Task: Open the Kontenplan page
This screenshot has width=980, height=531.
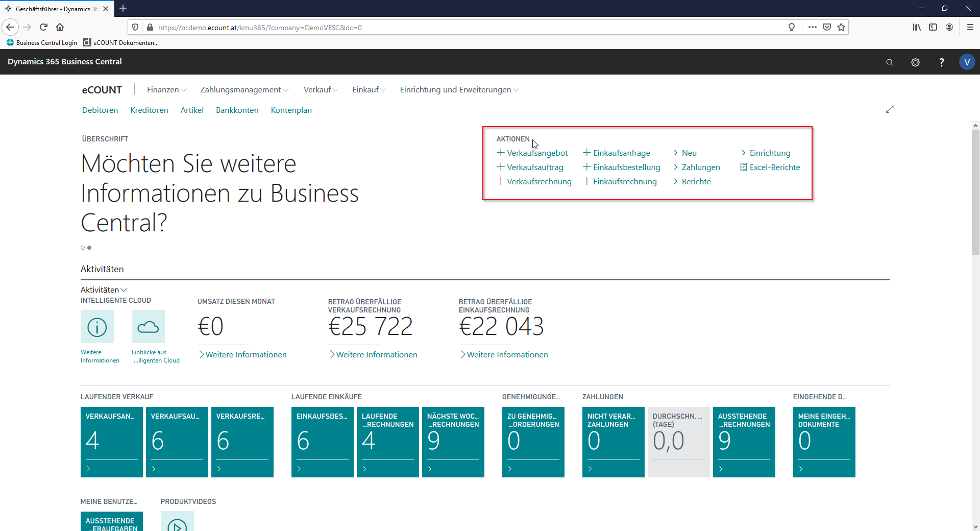Action: coord(291,110)
